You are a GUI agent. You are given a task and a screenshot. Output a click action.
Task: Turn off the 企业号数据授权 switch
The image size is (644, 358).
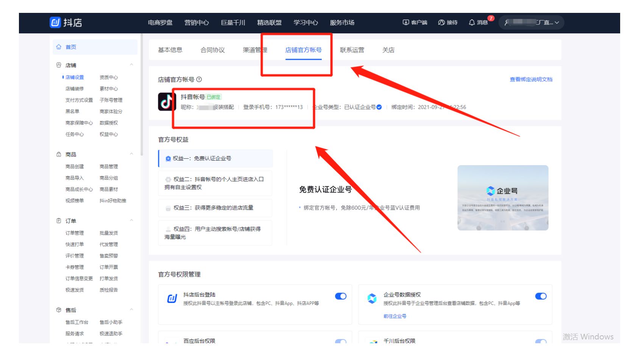point(541,296)
